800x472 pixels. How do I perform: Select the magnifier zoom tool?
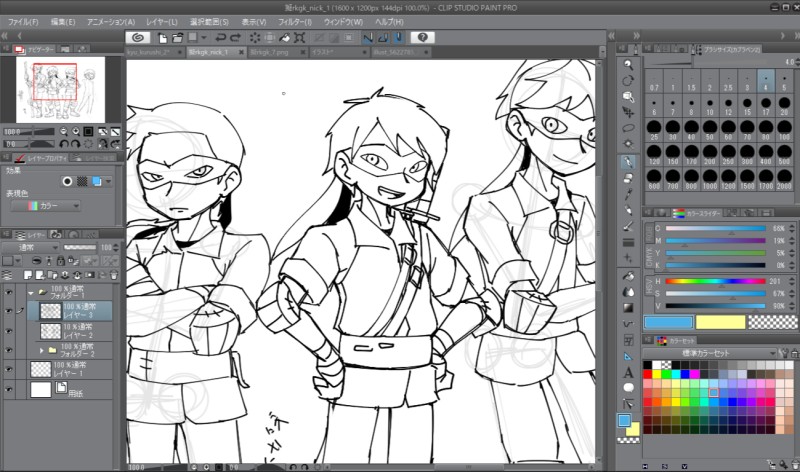click(x=628, y=65)
